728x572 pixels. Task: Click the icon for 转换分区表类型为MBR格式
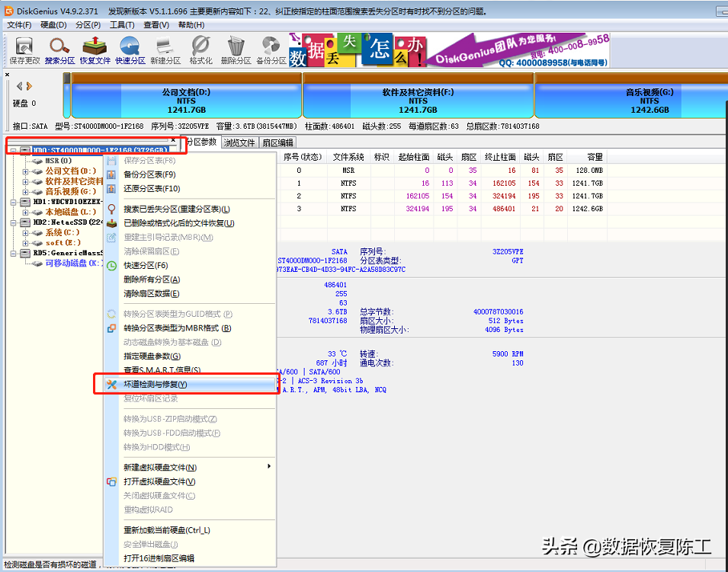point(111,328)
